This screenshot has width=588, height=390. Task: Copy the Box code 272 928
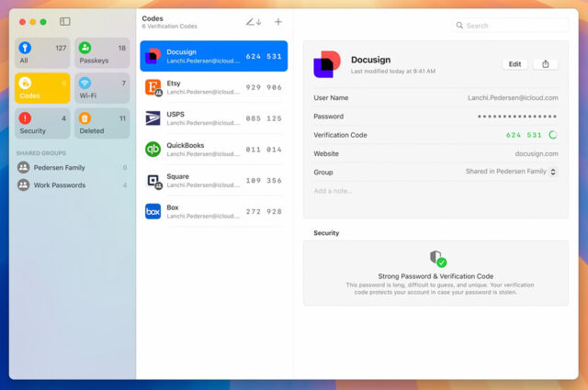tap(264, 212)
